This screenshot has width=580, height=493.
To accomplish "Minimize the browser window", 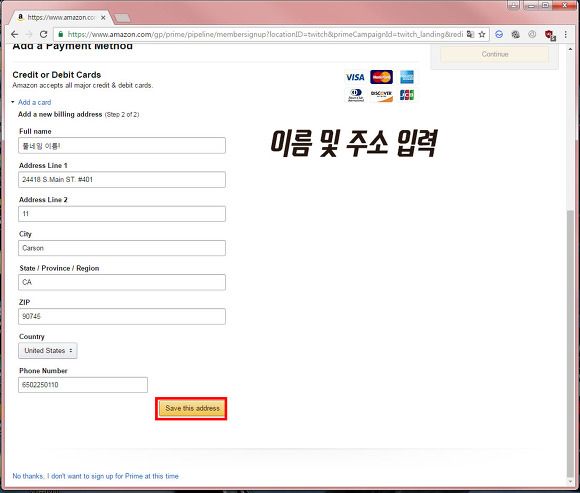I will 531,5.
